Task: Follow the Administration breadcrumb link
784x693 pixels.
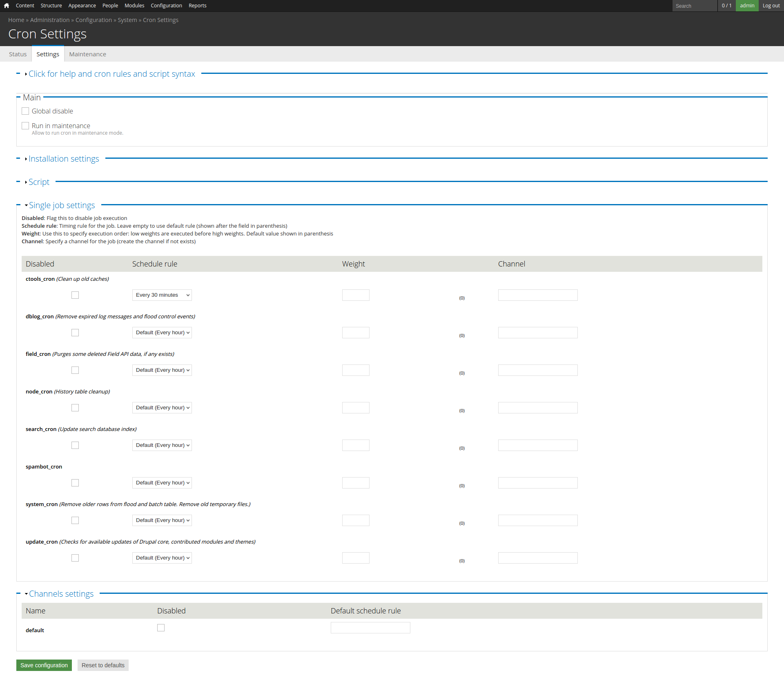Action: [50, 20]
